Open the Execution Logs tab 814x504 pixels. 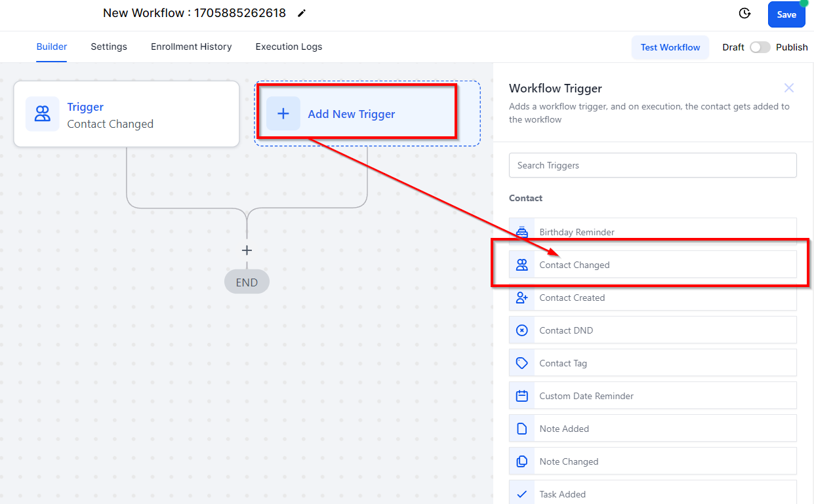pyautogui.click(x=289, y=47)
